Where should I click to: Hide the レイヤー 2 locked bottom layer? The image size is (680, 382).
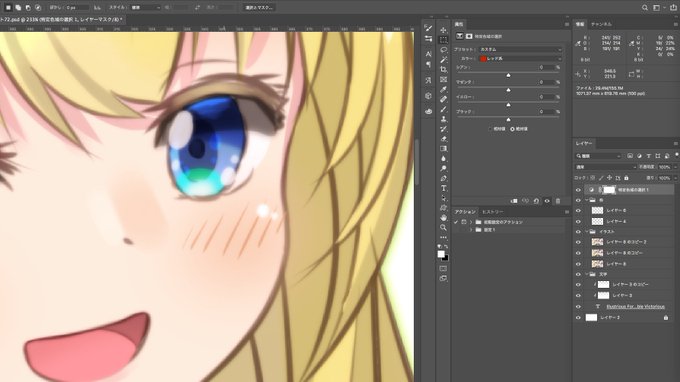click(x=578, y=317)
